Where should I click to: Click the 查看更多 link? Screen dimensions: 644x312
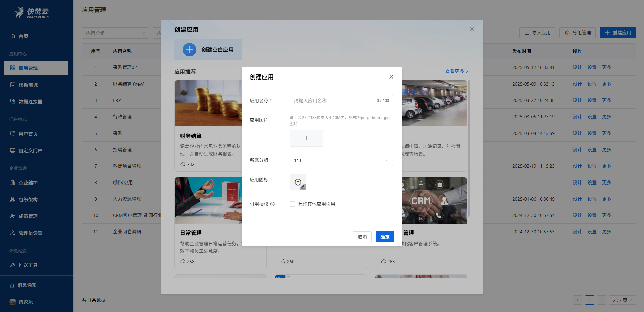click(x=456, y=71)
